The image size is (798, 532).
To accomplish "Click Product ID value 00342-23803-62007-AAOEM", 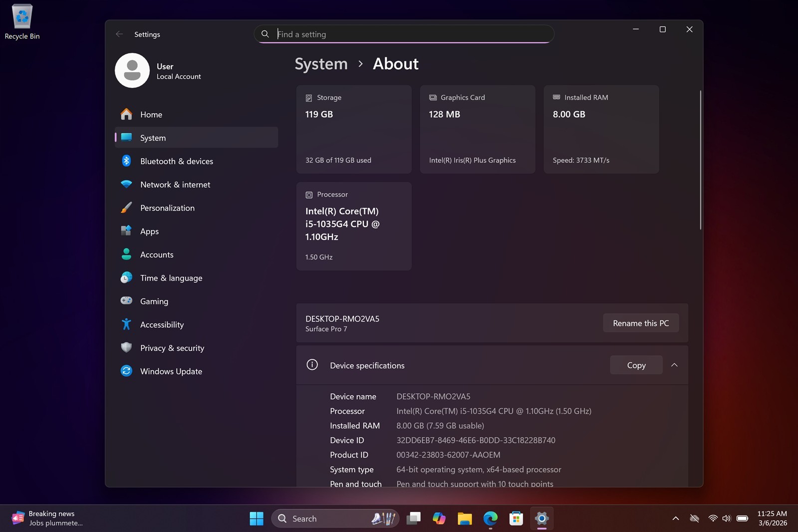I will [448, 455].
